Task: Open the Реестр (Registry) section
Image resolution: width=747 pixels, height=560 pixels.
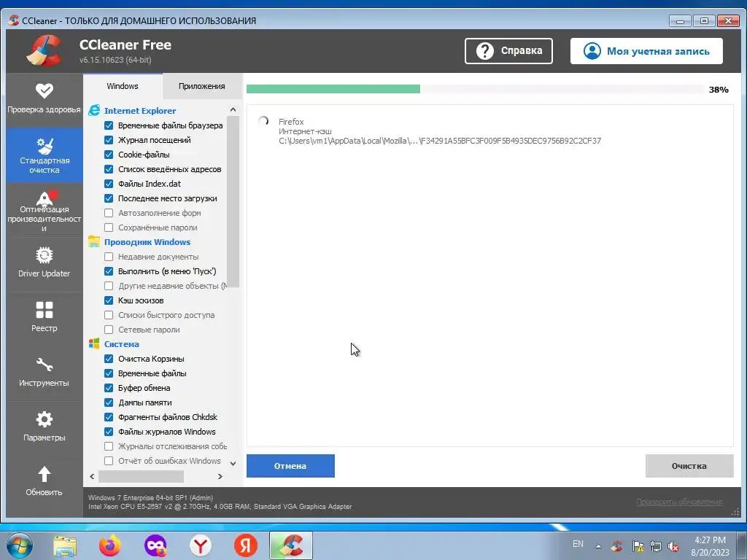Action: tap(44, 316)
